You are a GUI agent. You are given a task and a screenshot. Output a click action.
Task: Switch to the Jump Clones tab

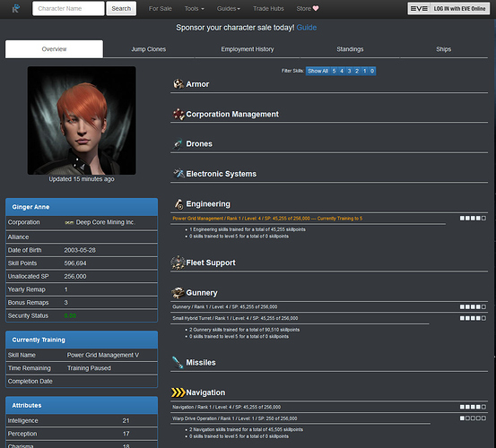[149, 49]
